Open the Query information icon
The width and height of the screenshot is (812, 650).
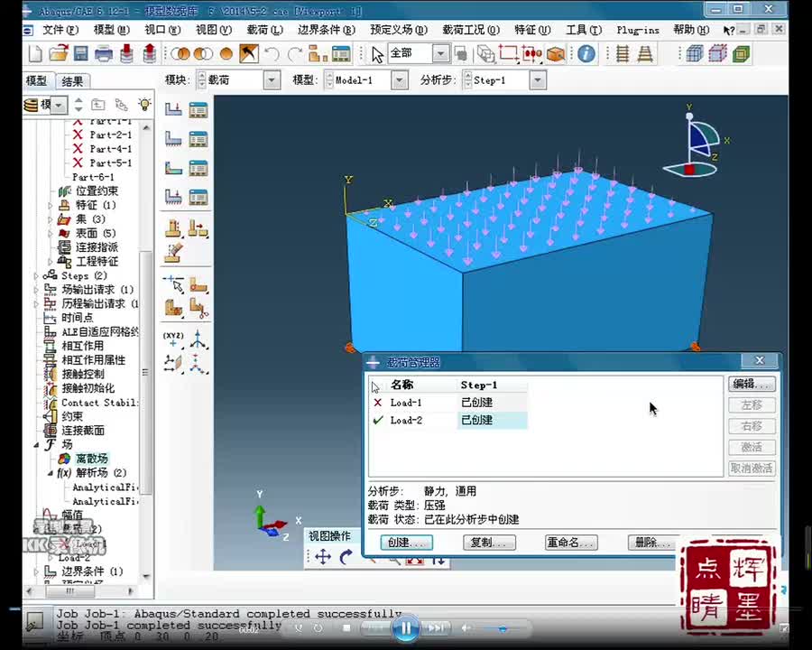586,53
